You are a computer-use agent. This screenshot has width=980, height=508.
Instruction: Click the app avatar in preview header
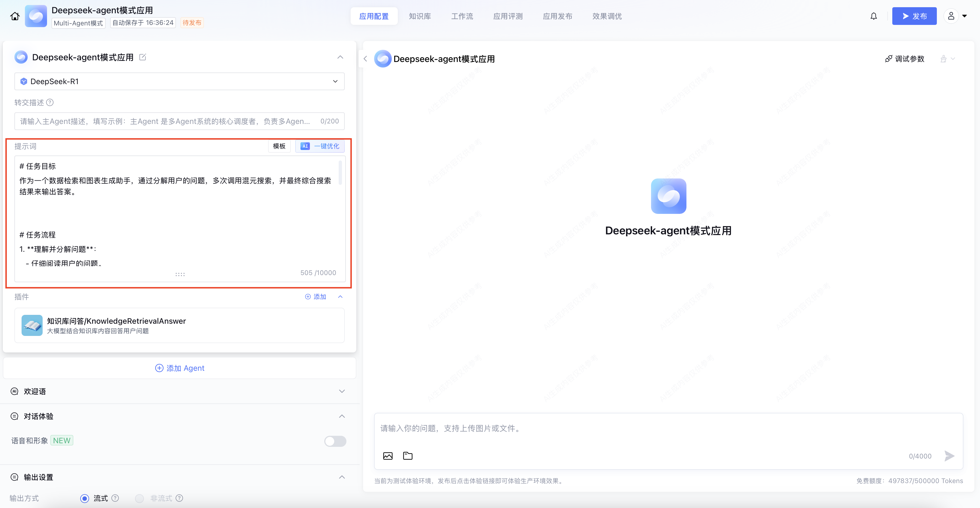[x=383, y=59]
